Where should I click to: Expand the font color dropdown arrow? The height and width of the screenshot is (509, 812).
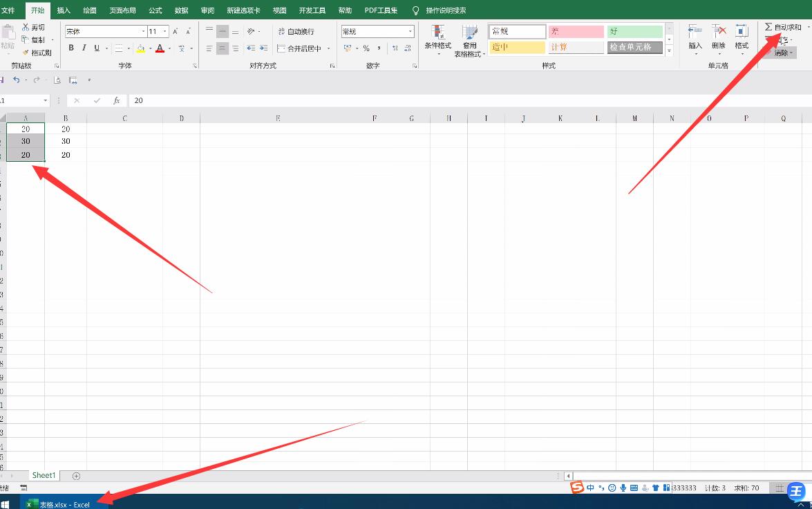(169, 48)
